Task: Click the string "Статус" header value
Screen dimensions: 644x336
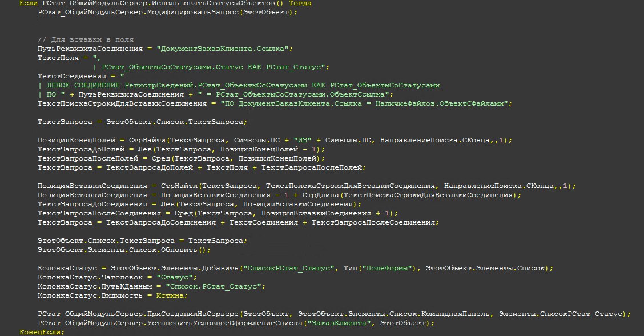Action: (x=175, y=278)
